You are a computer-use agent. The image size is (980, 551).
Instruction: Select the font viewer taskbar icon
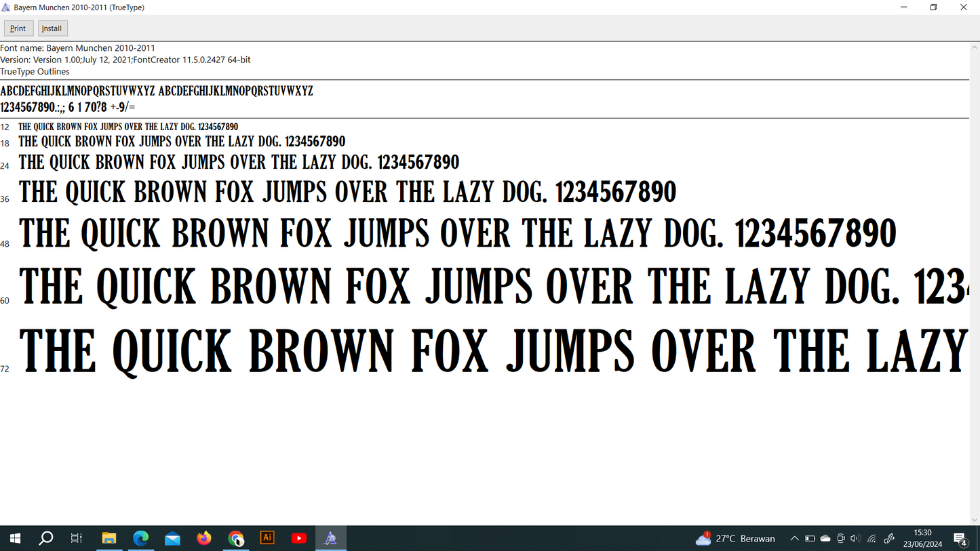330,538
